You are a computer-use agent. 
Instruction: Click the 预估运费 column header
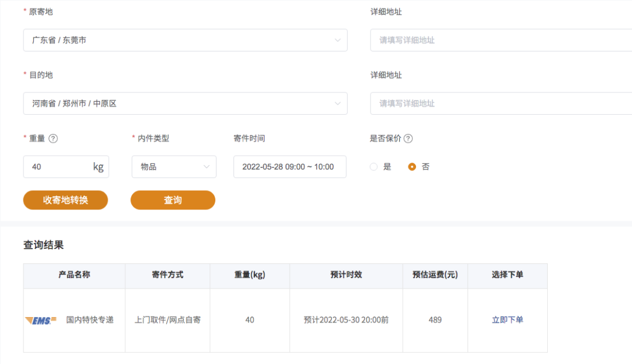click(435, 275)
